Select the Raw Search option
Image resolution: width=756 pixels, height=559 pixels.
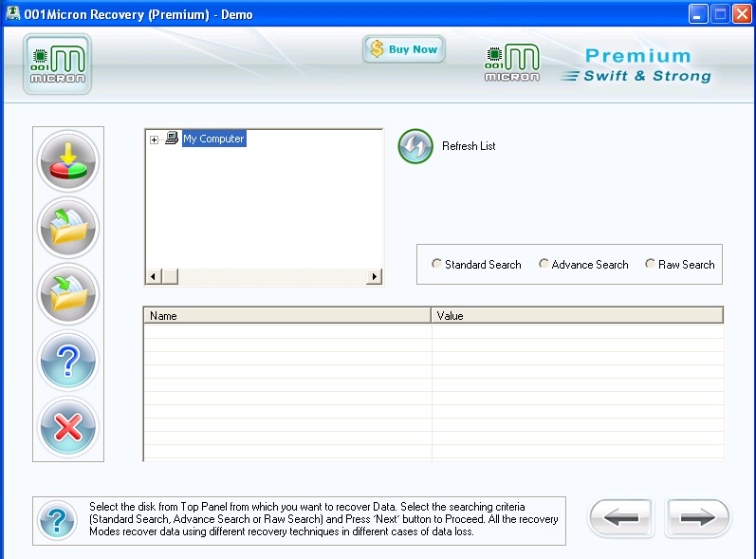click(x=680, y=264)
